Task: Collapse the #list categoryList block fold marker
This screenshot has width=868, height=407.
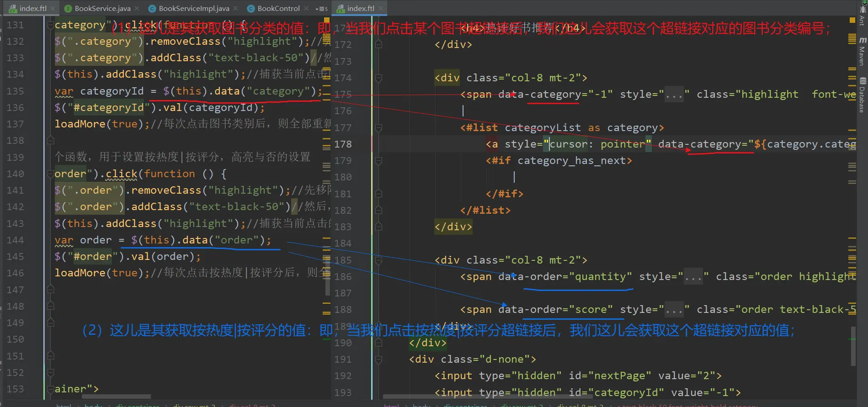Action: [378, 128]
